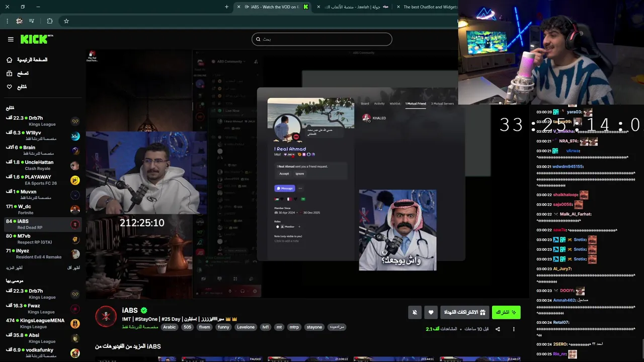Open the Absi channel in recommended list

pos(43,338)
